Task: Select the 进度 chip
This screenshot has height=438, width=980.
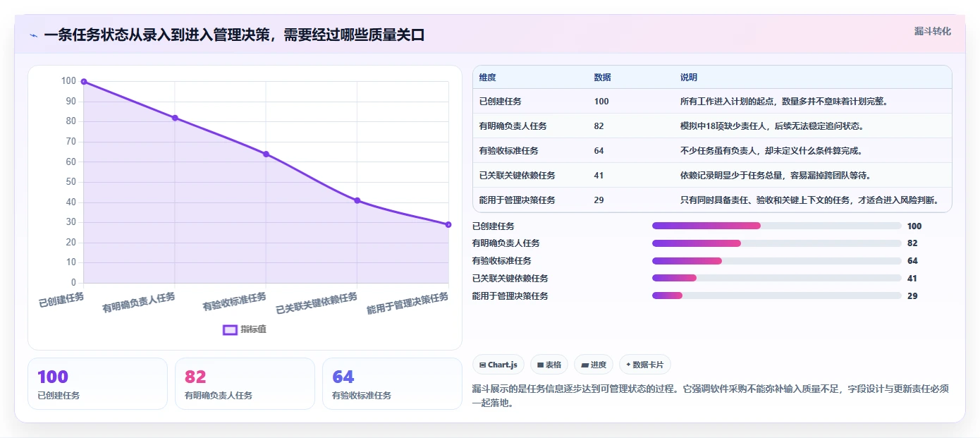Action: tap(594, 365)
